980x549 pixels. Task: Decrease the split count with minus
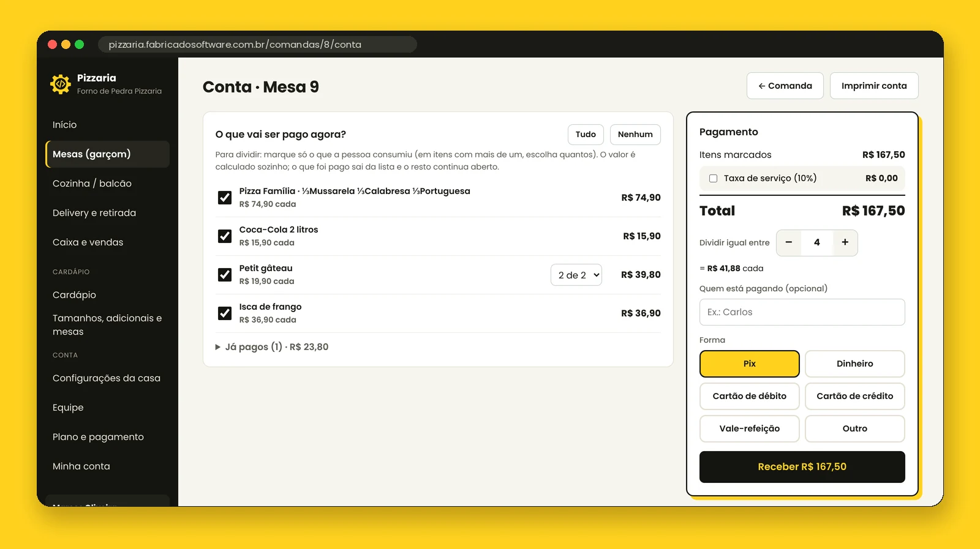[789, 242]
